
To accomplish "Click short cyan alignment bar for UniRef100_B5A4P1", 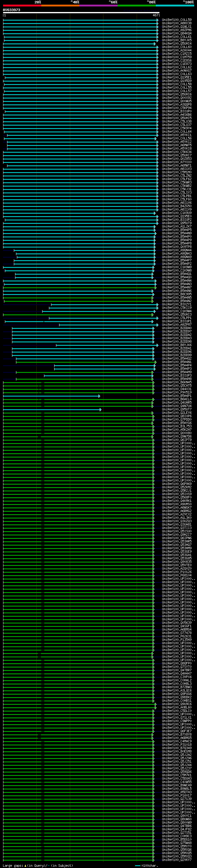I will (x=51, y=396).
